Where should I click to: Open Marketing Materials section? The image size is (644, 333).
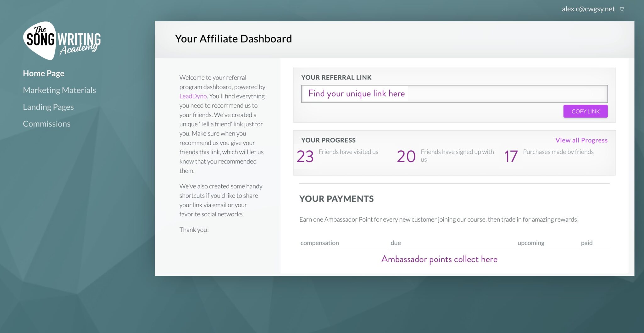click(59, 90)
